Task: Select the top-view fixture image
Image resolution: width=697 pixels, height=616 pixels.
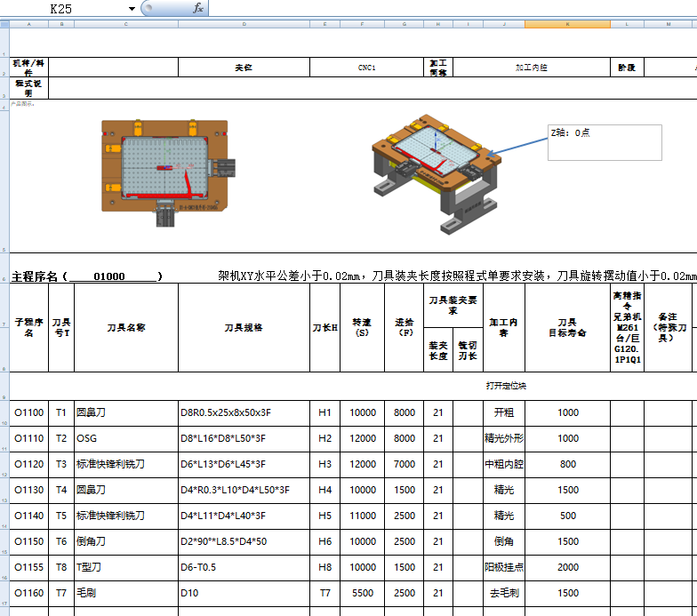Action: pyautogui.click(x=169, y=172)
